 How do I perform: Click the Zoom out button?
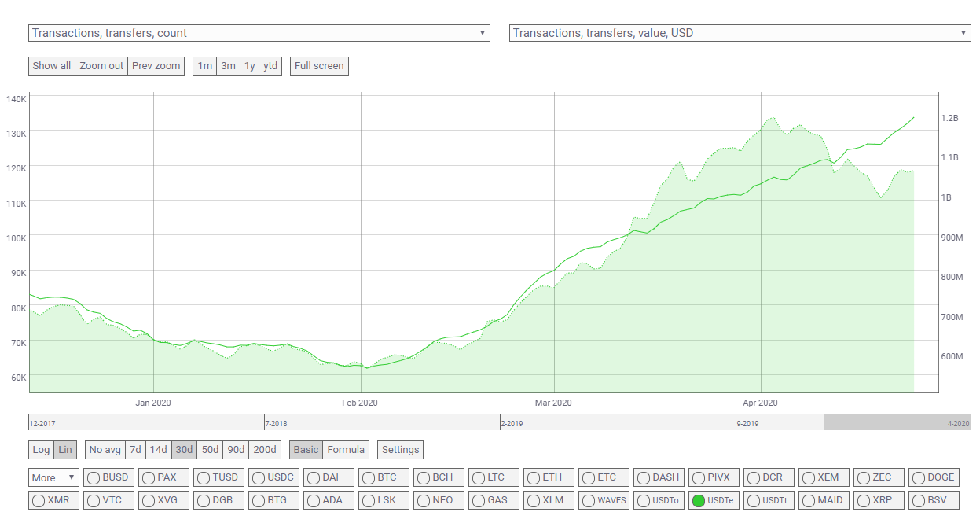101,66
